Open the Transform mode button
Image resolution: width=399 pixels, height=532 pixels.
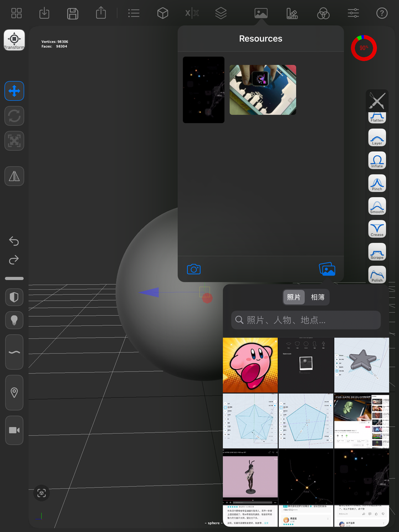[x=14, y=40]
